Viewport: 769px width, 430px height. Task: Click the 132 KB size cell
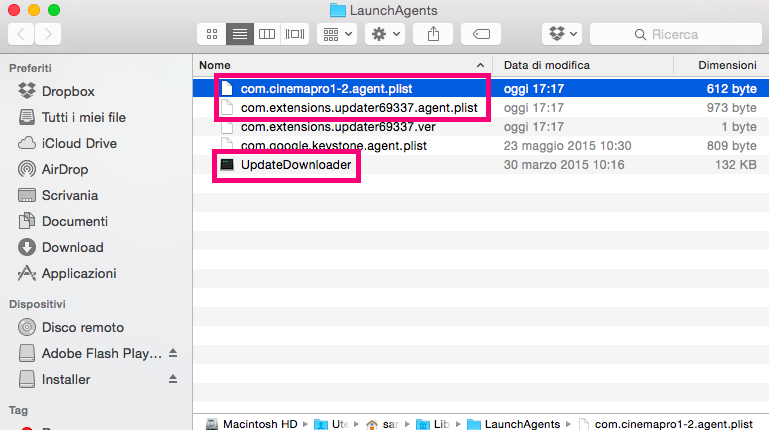point(735,165)
